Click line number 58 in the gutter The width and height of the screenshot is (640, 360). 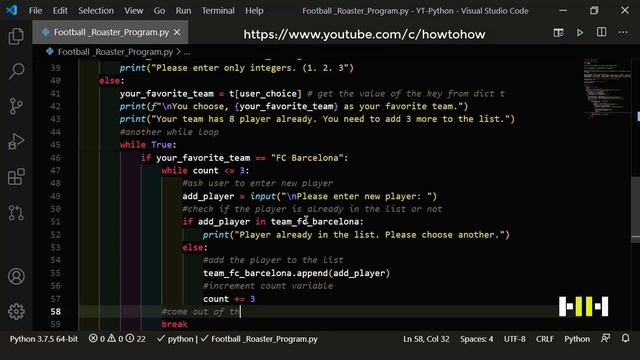(x=56, y=311)
